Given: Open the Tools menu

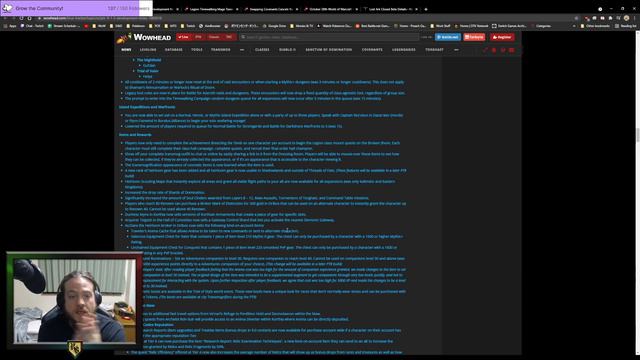Looking at the screenshot, I should (197, 50).
